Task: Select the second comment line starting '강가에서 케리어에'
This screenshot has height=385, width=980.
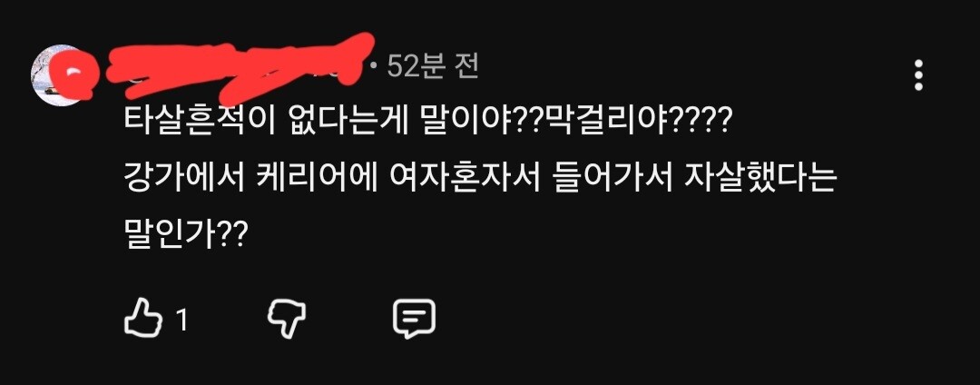Action: point(481,182)
